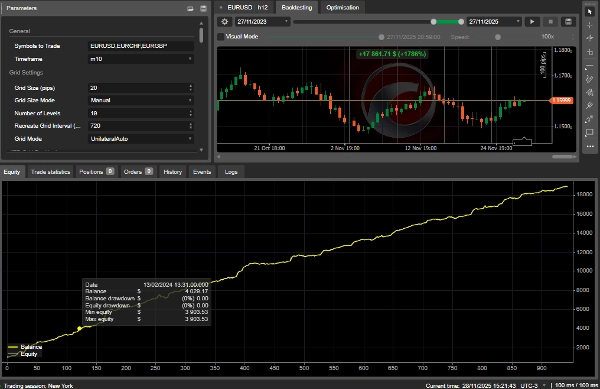The width and height of the screenshot is (600, 389).
Task: Open the Trade statistics tab
Action: [x=50, y=172]
